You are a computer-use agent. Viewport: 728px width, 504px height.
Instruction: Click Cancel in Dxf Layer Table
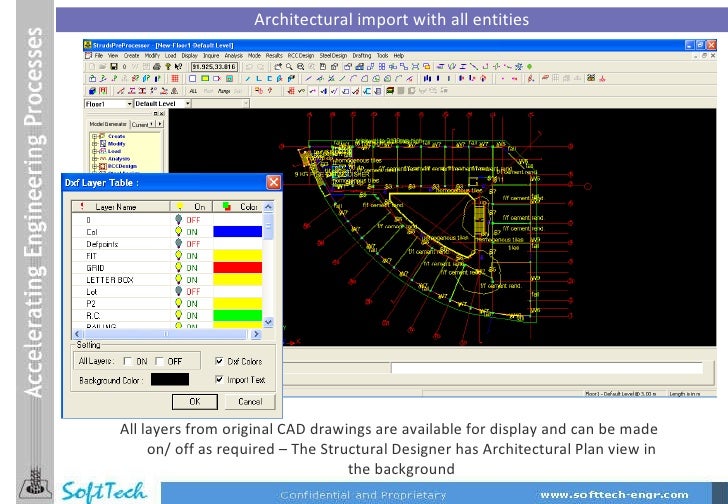(243, 401)
